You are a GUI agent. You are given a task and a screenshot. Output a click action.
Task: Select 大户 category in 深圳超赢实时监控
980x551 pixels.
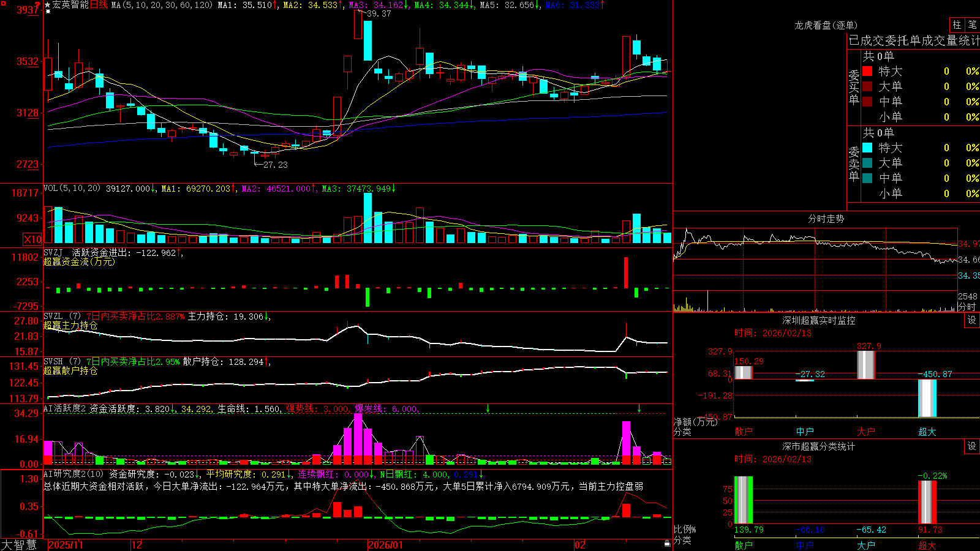(866, 432)
